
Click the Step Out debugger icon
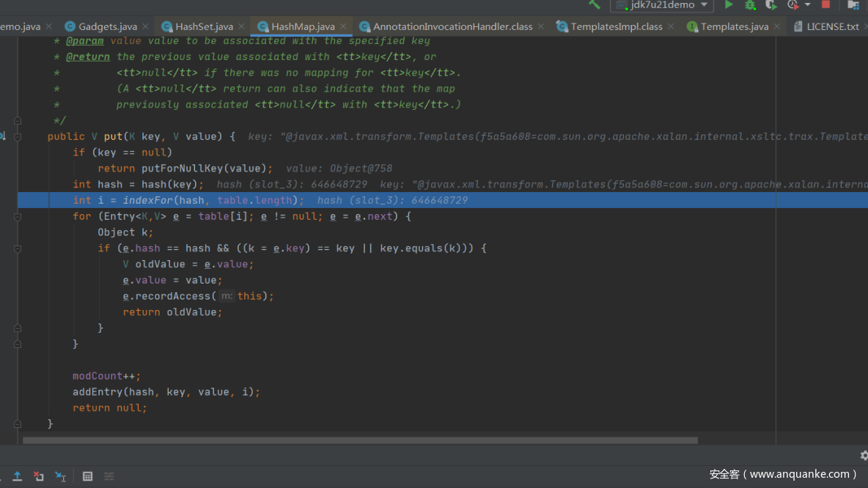pos(17,476)
